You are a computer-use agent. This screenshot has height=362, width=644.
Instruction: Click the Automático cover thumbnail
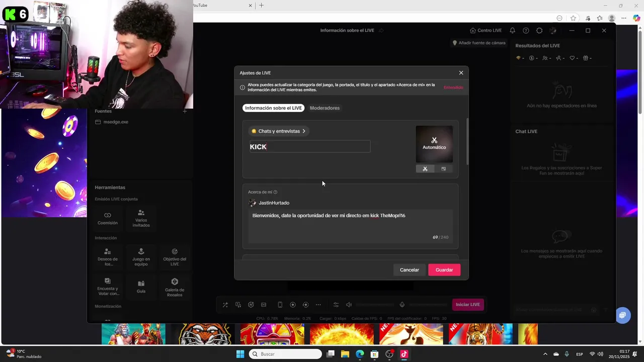pos(434,144)
